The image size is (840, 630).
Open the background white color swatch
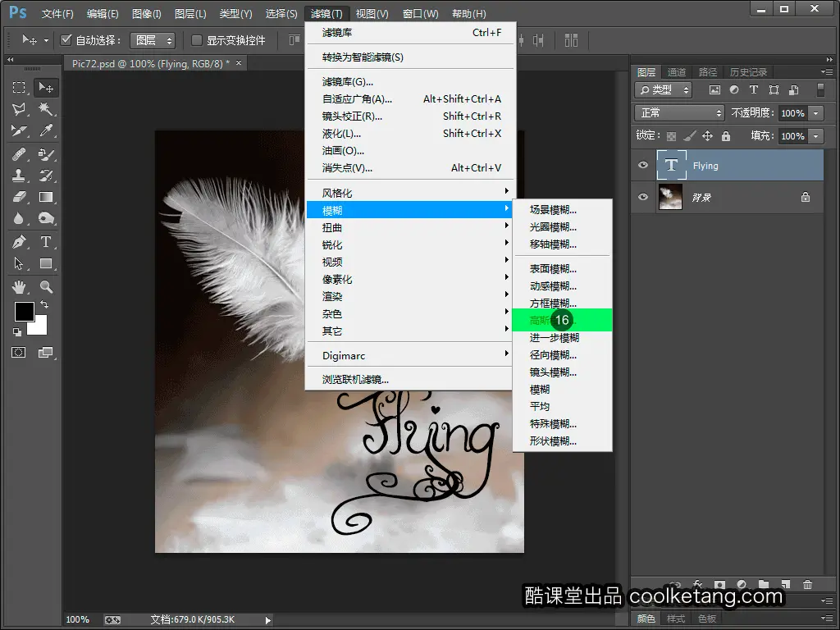(x=41, y=328)
